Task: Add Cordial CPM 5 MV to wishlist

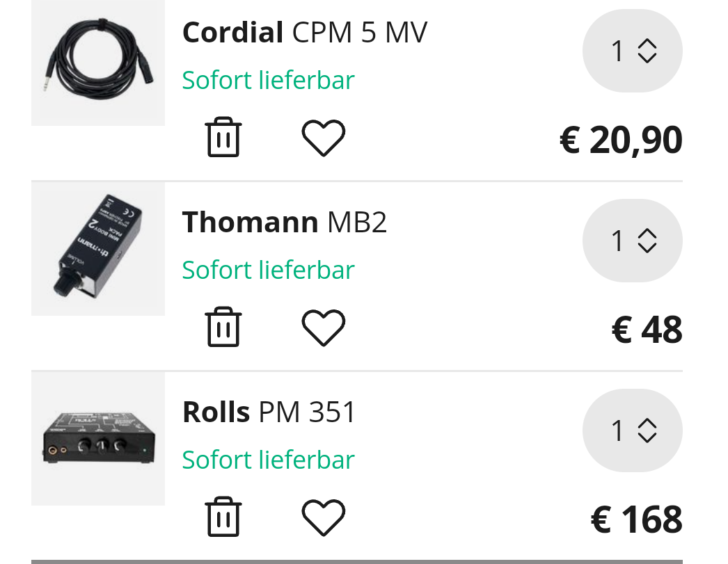Action: pyautogui.click(x=324, y=138)
